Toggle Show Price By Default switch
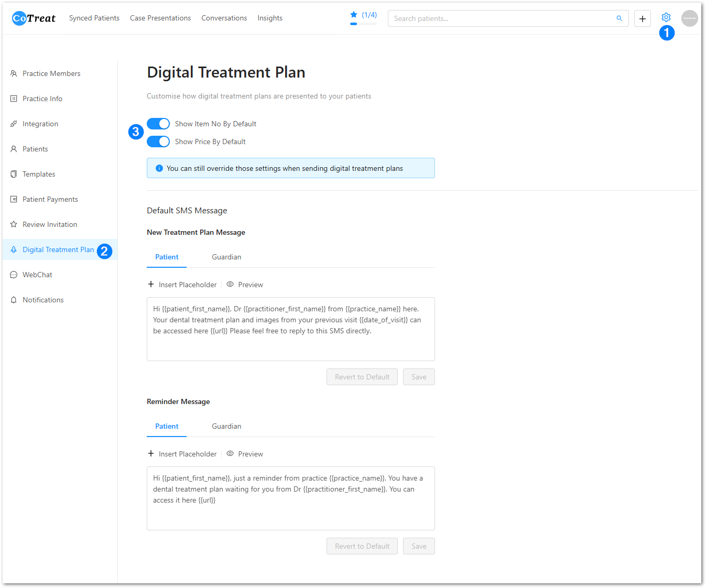 [x=158, y=141]
